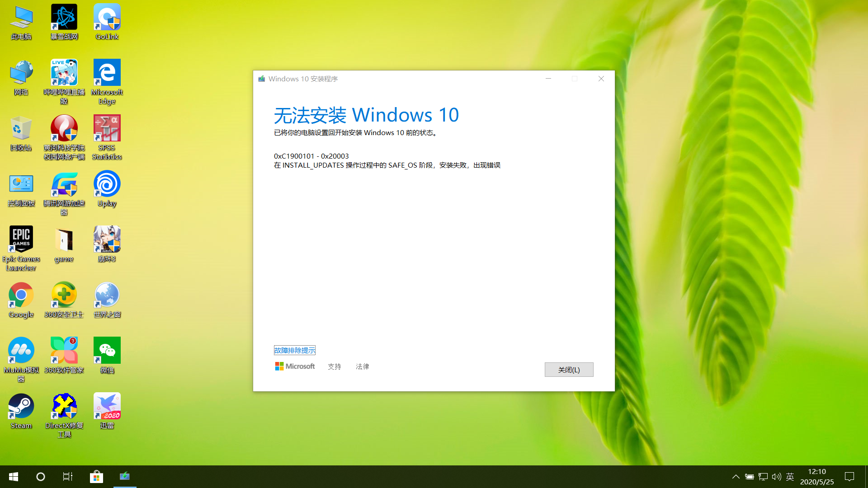Open the 此电脑 desktop icon
The height and width of the screenshot is (488, 868).
tap(21, 22)
